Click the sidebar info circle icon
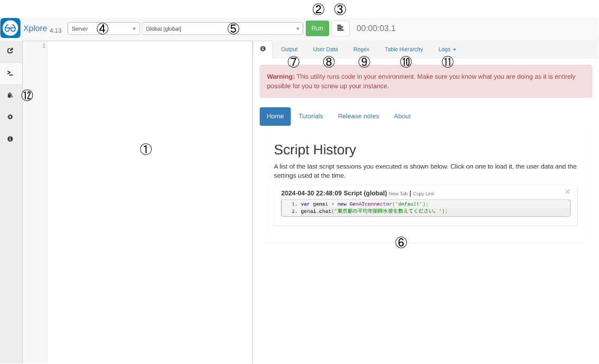The height and width of the screenshot is (364, 599). (11, 139)
